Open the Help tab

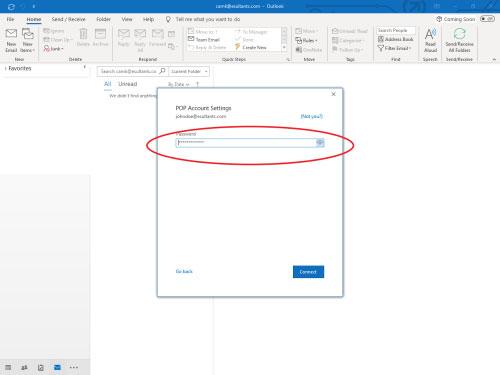tap(148, 19)
